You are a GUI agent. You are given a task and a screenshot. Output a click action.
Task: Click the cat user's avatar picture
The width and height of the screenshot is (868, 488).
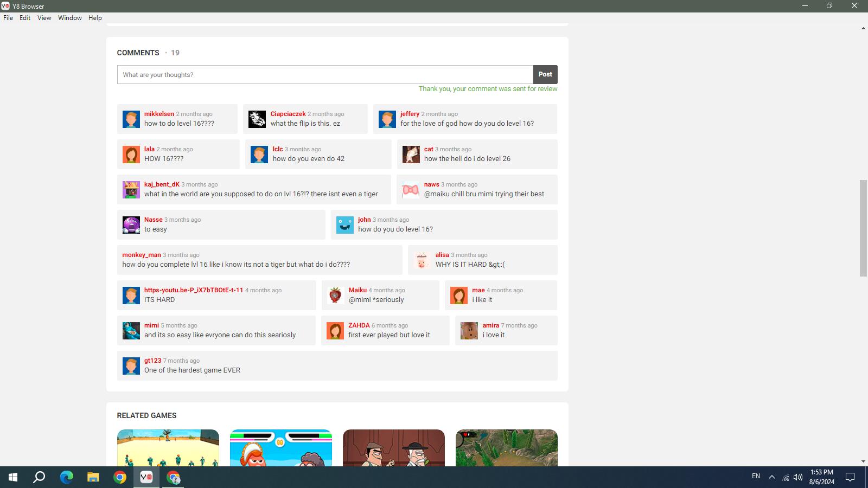click(x=411, y=155)
